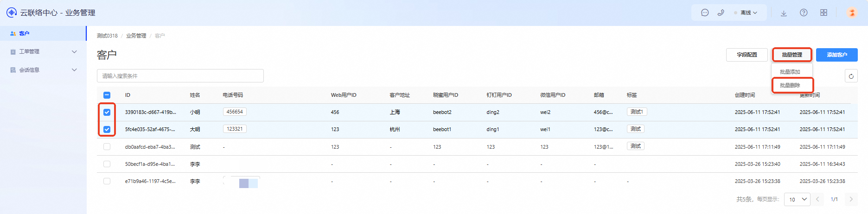Open the chat message bubble icon
868x214 pixels.
pos(705,13)
